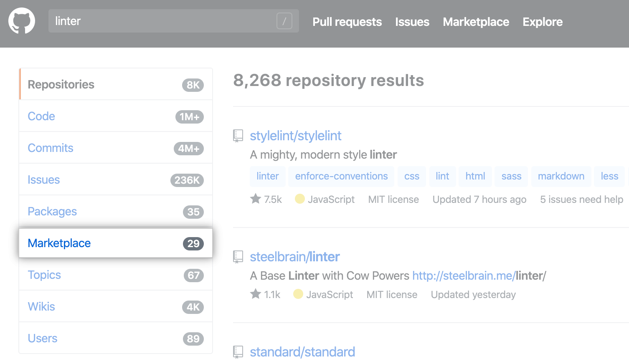Click the 1.1k star icon for steelbrain/linter

(x=256, y=294)
